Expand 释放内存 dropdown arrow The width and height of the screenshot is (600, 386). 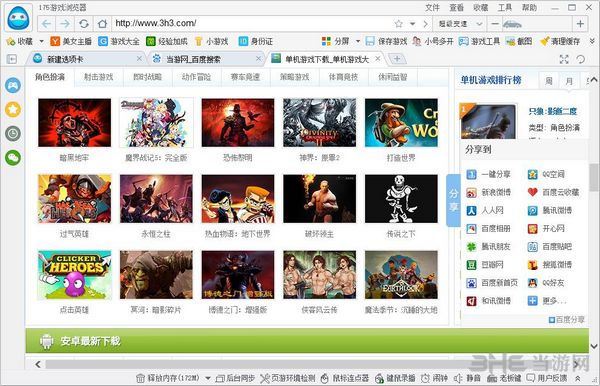(x=208, y=378)
